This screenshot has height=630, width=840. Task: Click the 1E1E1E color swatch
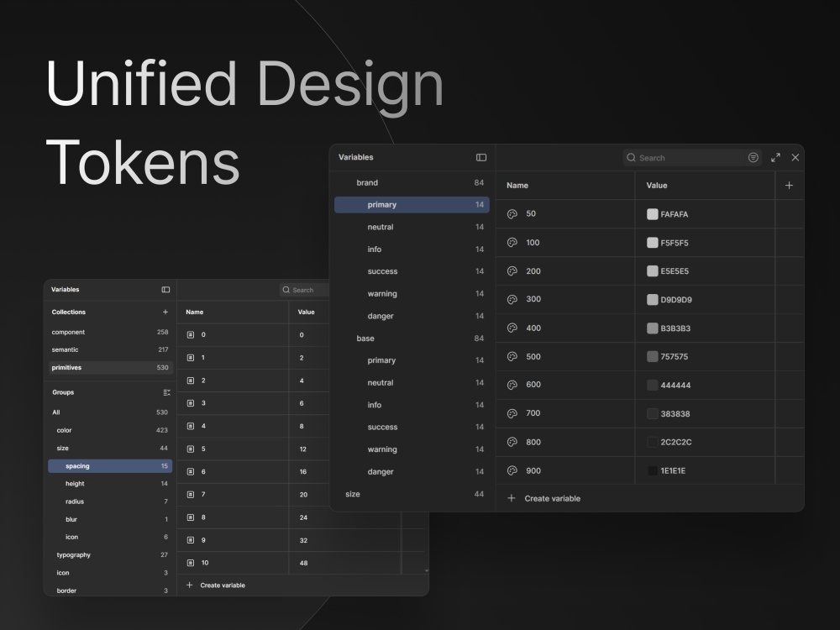click(x=652, y=471)
